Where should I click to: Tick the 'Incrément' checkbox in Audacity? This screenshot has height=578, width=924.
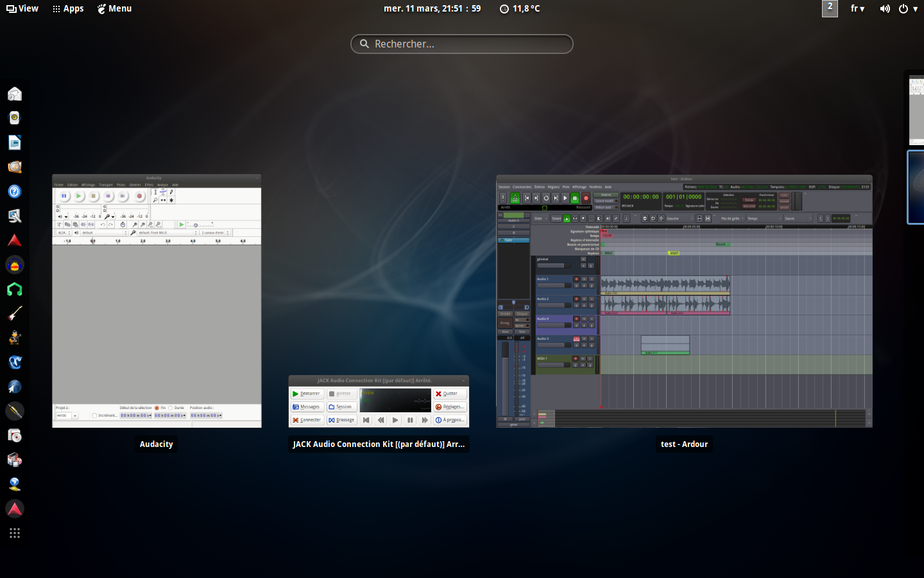(x=94, y=416)
